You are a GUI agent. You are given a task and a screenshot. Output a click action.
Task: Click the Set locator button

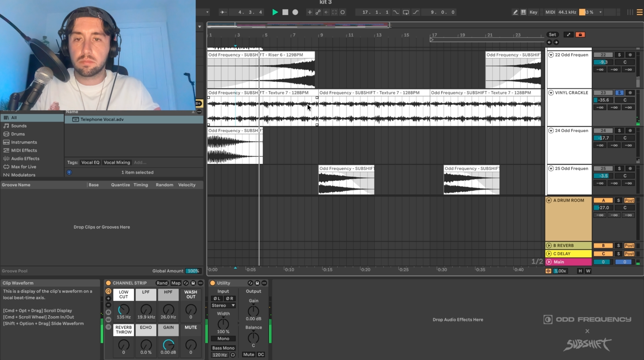(552, 34)
